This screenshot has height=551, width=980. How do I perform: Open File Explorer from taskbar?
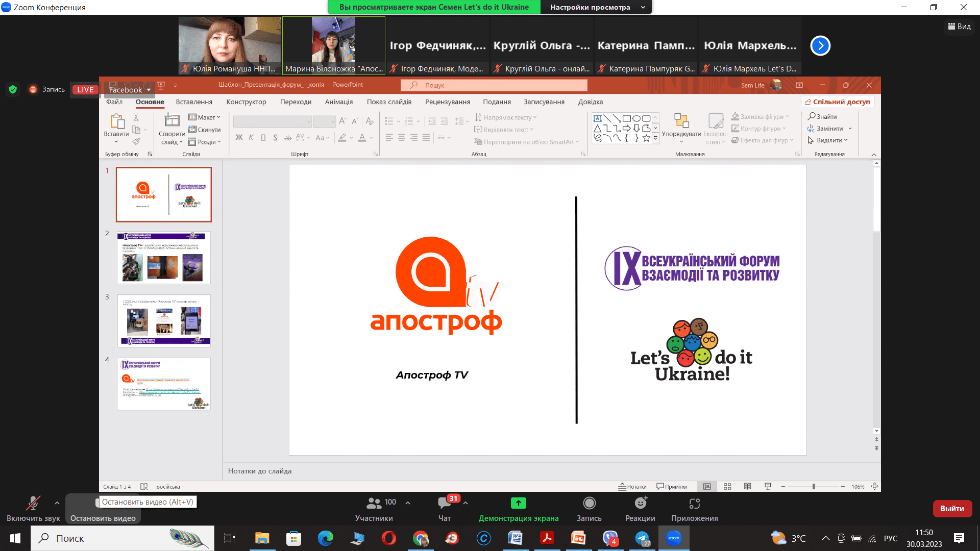pyautogui.click(x=262, y=538)
